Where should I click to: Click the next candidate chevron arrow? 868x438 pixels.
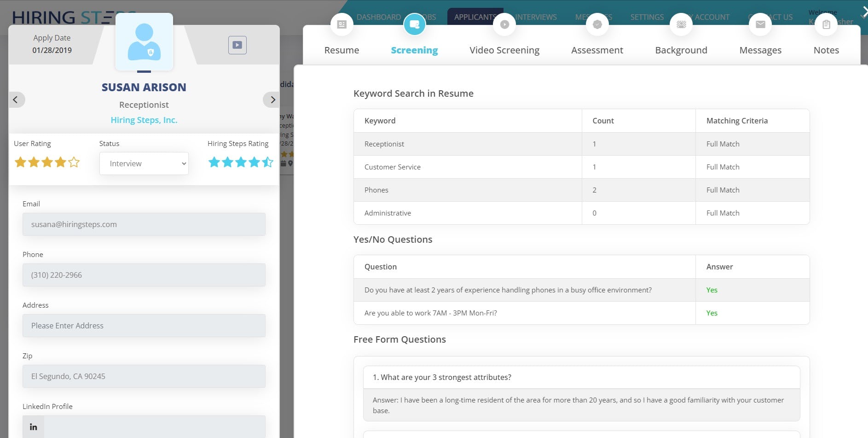[272, 99]
